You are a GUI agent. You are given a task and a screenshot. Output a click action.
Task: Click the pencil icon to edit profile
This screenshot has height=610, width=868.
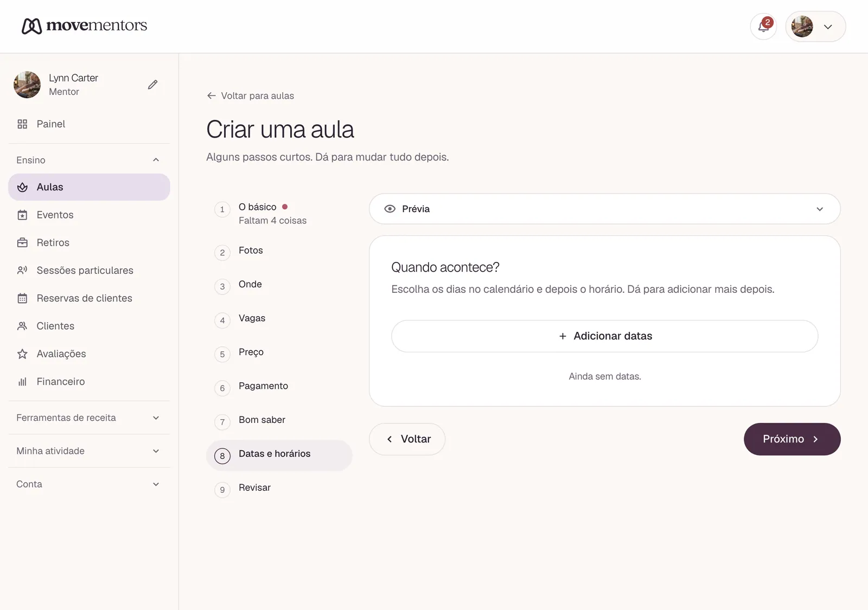click(153, 85)
